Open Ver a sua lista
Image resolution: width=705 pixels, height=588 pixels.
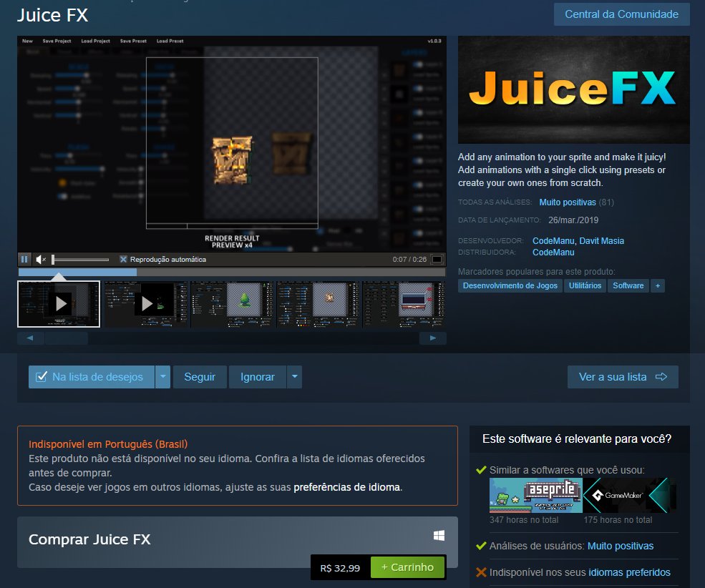623,377
